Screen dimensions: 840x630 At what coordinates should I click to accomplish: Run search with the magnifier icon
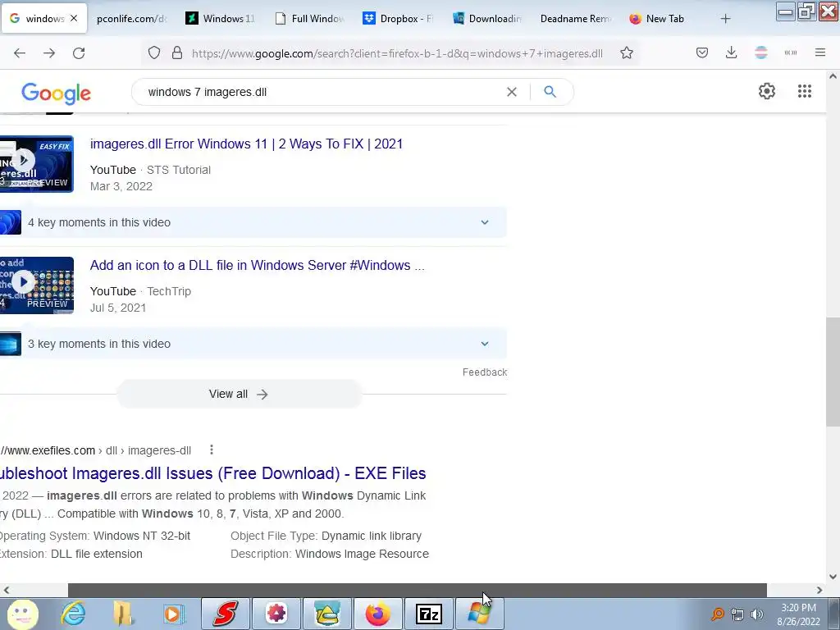click(x=550, y=92)
